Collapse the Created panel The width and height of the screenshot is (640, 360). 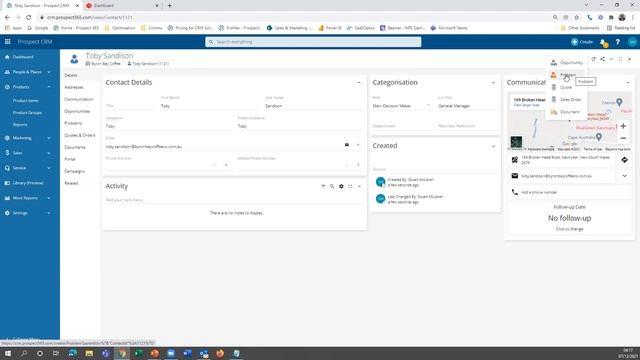[x=493, y=146]
